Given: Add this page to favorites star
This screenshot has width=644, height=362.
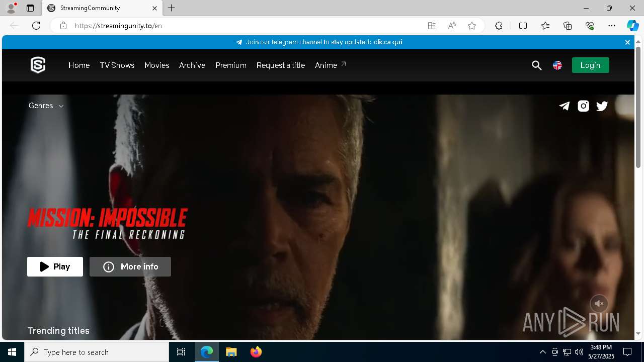Looking at the screenshot, I should (472, 26).
